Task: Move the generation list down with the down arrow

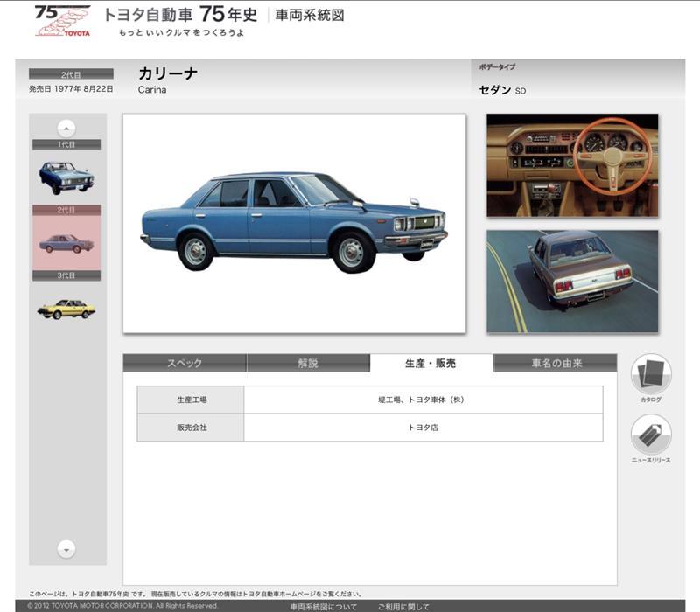Action: [x=66, y=549]
